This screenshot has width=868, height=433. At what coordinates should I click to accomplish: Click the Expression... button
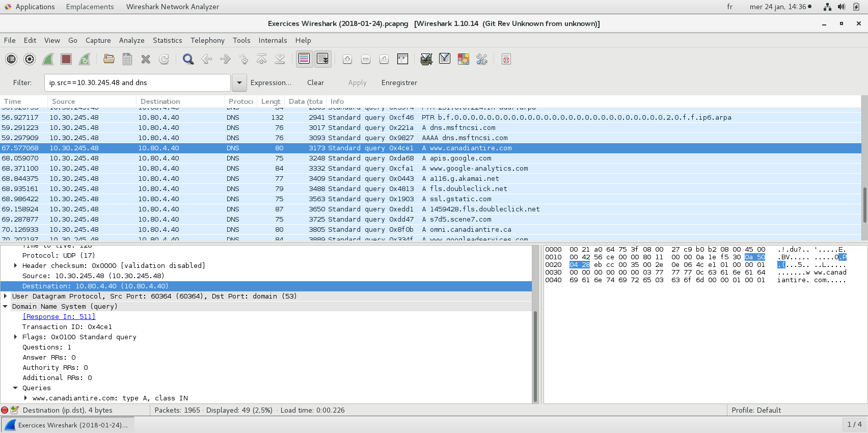click(x=271, y=83)
